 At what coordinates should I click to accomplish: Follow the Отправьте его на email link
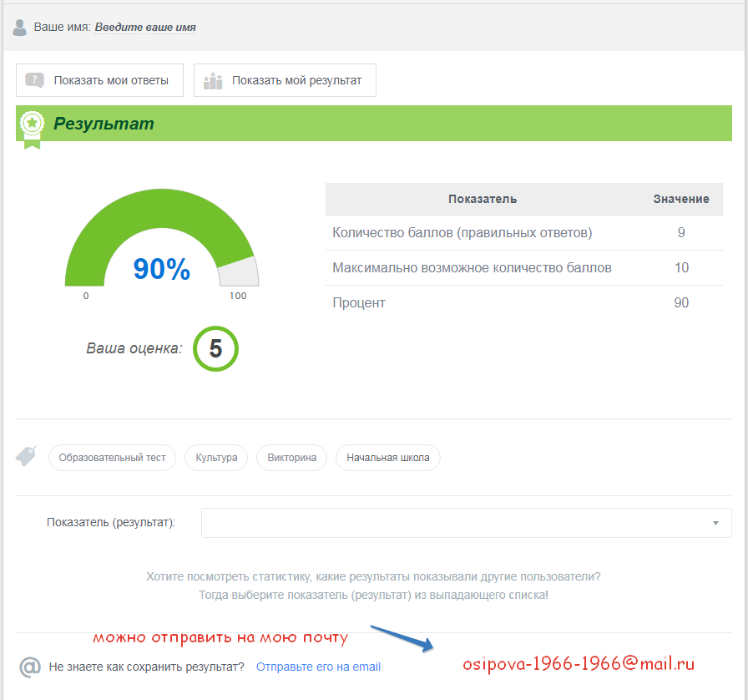tap(318, 667)
